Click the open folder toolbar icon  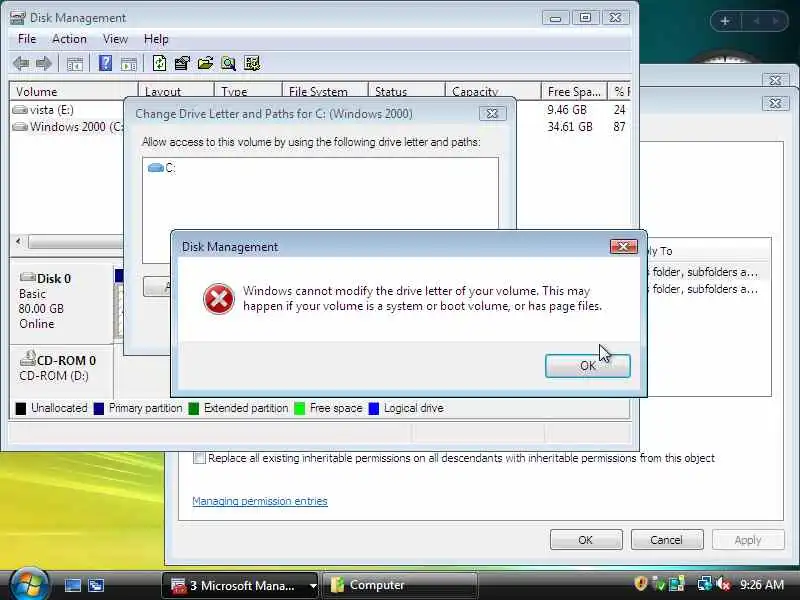205,63
